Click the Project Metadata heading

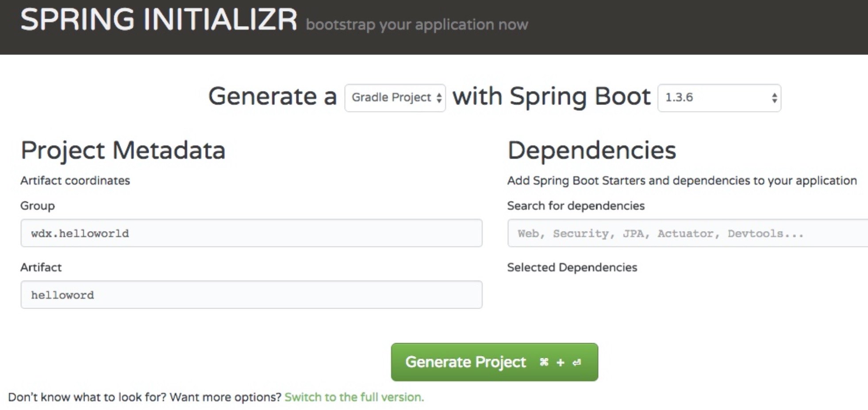pos(123,150)
